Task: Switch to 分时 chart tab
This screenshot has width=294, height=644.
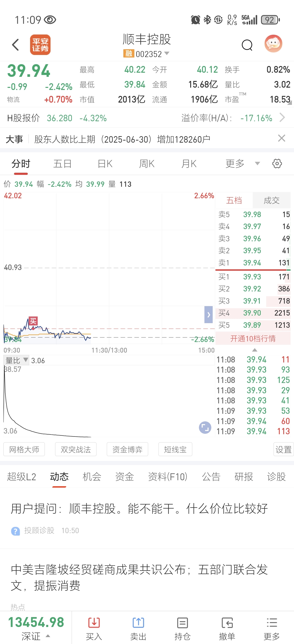Action: [21, 164]
